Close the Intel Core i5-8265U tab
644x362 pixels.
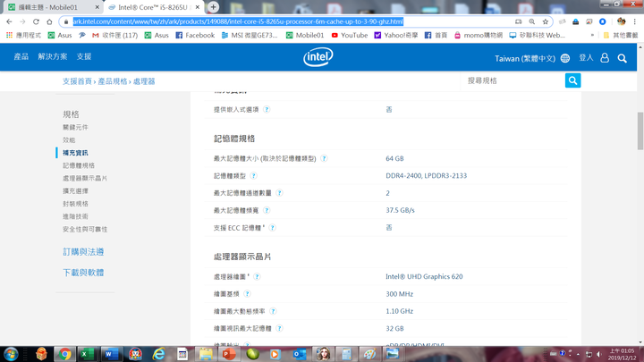[x=198, y=7]
